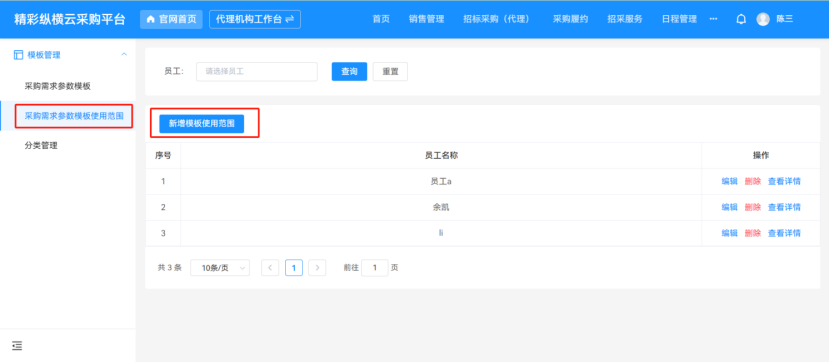Viewport: 829px width, 362px height.
Task: Click 删除 for 员工a
Action: (753, 181)
